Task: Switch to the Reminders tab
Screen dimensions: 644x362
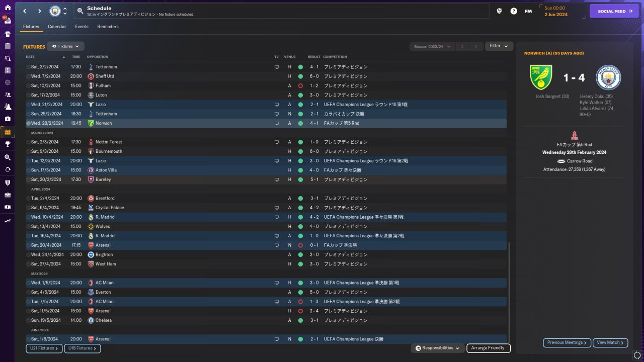Action: point(108,27)
